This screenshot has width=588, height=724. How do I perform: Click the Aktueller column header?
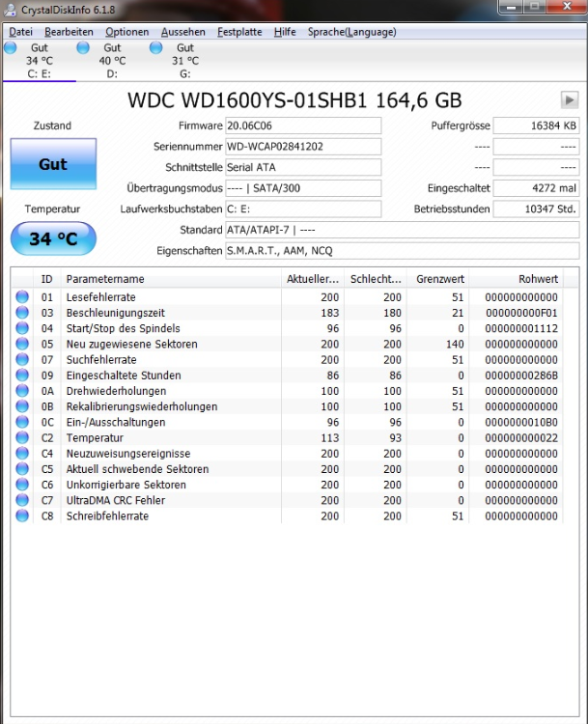coord(313,279)
